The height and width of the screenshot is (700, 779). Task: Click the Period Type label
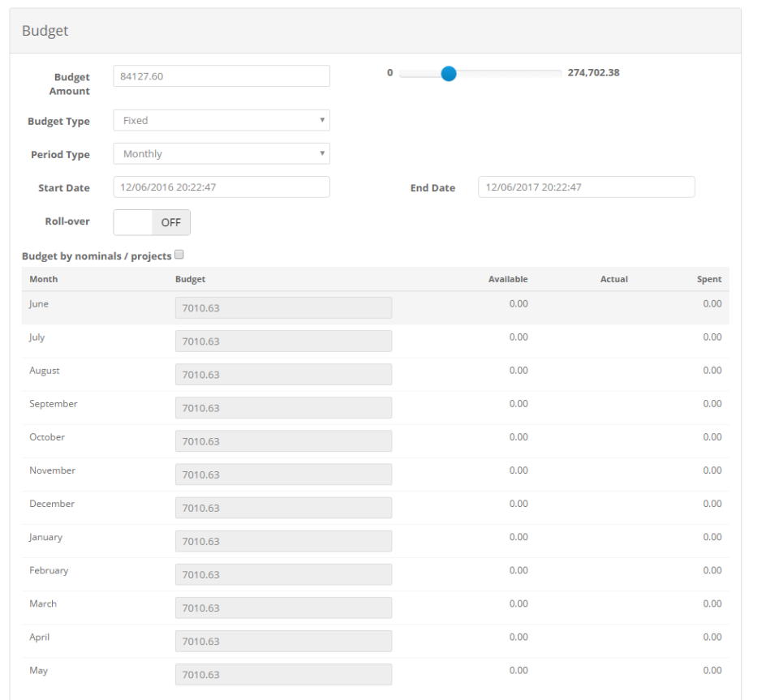(60, 154)
